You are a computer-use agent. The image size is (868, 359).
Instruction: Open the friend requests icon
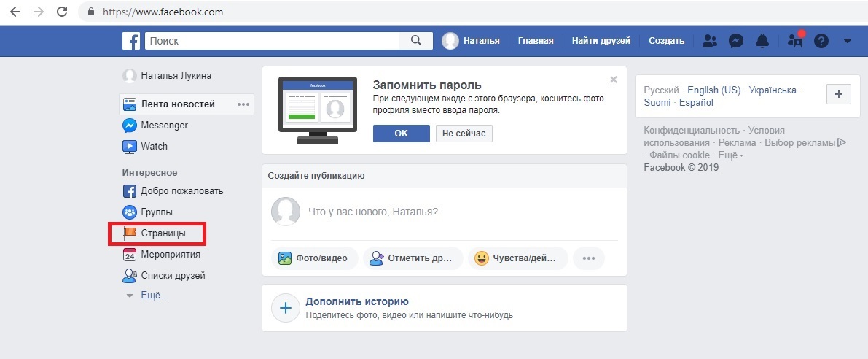point(709,40)
